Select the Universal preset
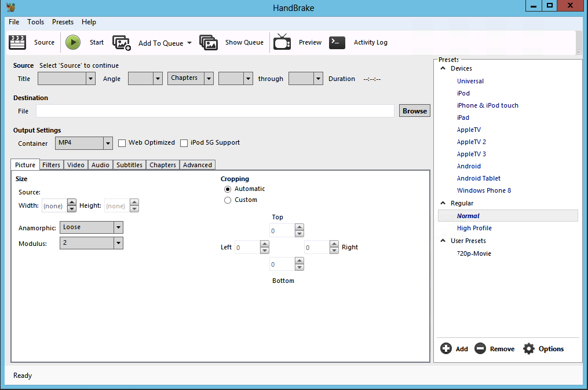The width and height of the screenshot is (588, 390). (470, 81)
